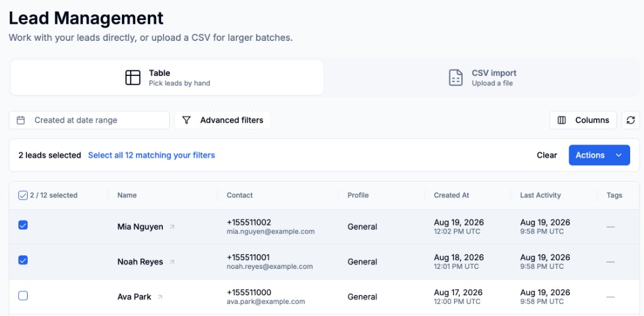This screenshot has height=316, width=644.
Task: Open the Advanced filters panel
Action: click(x=223, y=120)
